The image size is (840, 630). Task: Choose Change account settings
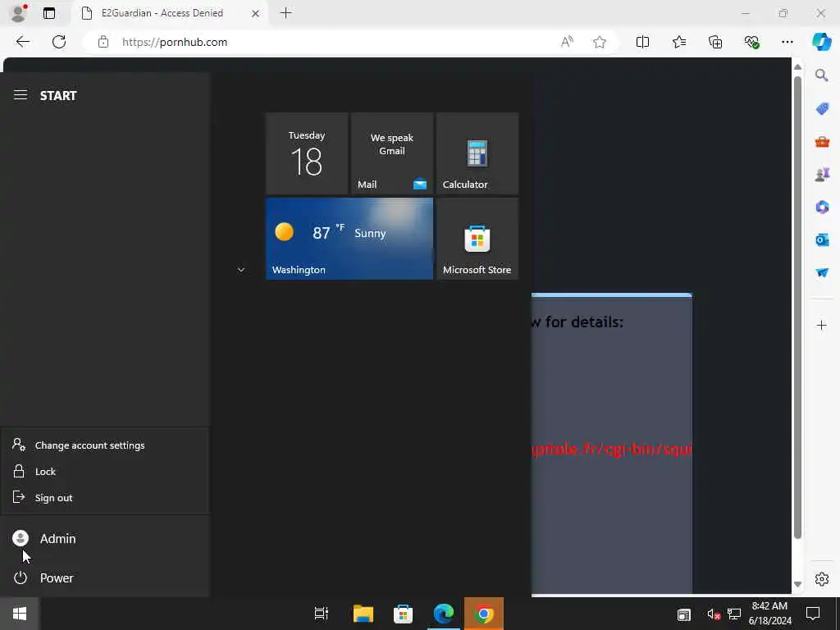click(x=105, y=445)
